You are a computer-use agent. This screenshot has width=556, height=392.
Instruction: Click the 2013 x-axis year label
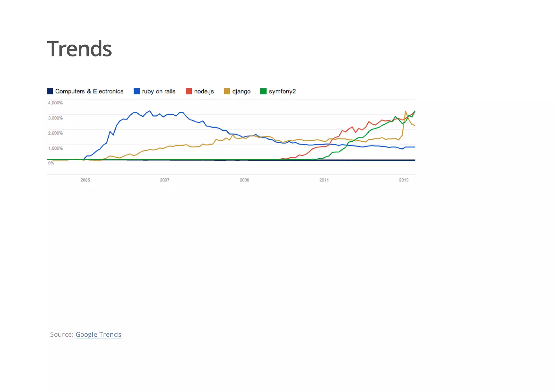pyautogui.click(x=403, y=180)
